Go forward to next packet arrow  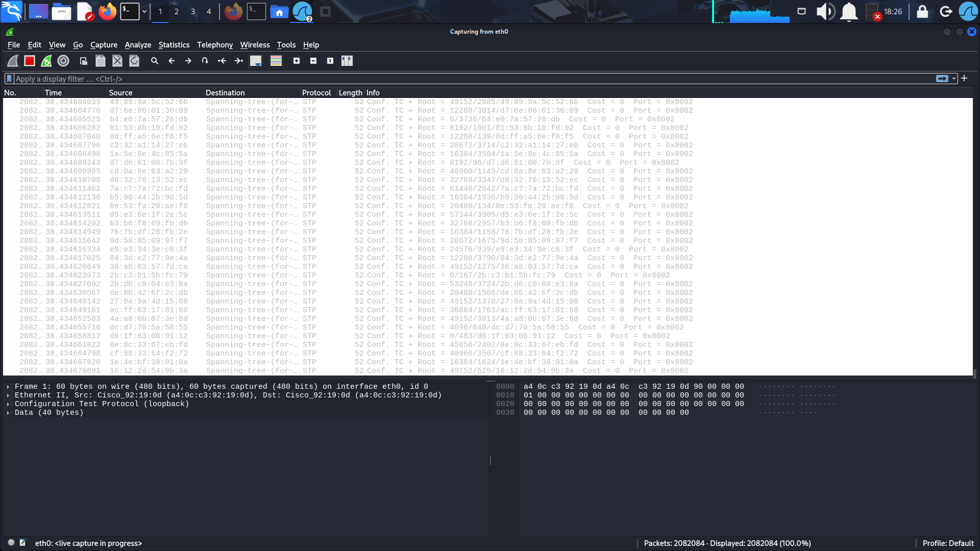[188, 61]
